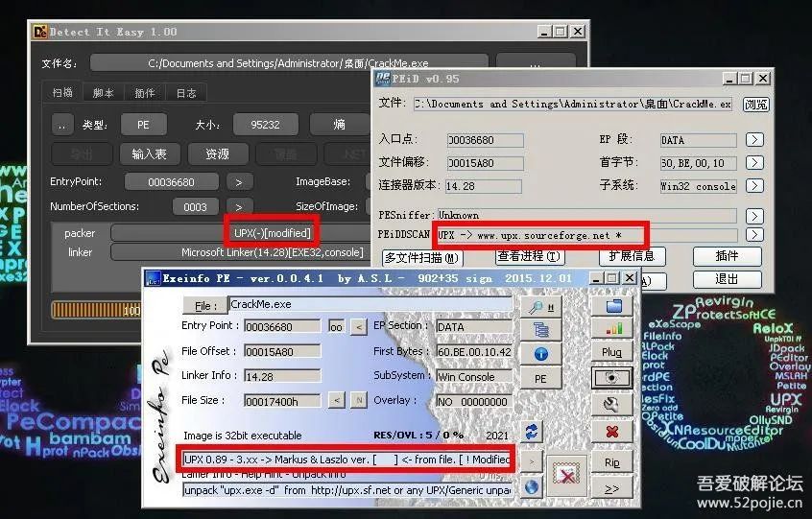812x519 pixels.
Task: Click 查看进程(T) in PEiD
Action: (x=529, y=257)
